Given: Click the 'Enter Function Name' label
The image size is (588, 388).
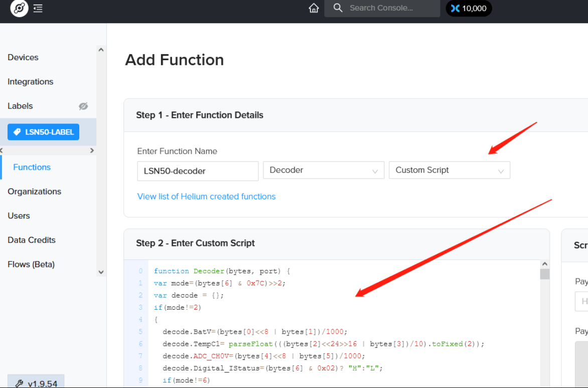Looking at the screenshot, I should [177, 151].
